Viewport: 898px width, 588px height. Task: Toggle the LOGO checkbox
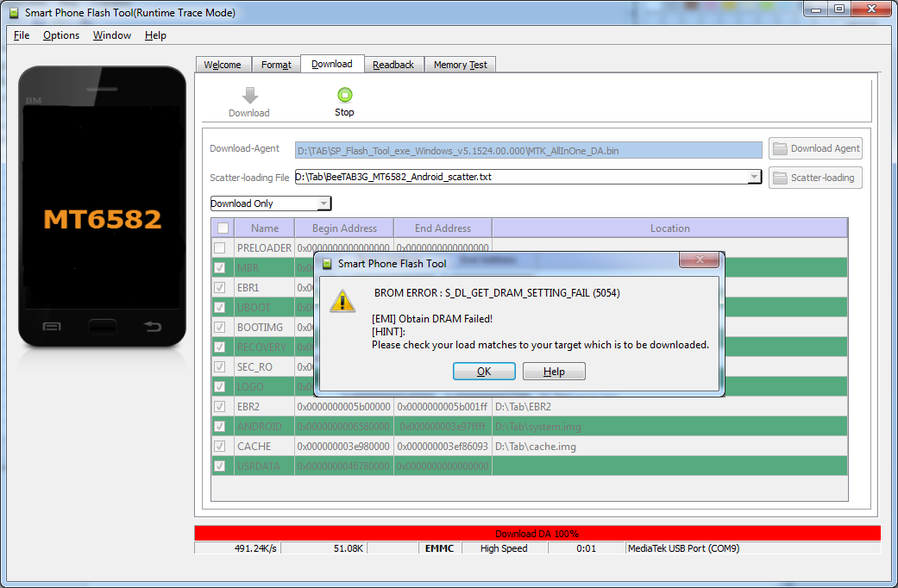pyautogui.click(x=219, y=386)
